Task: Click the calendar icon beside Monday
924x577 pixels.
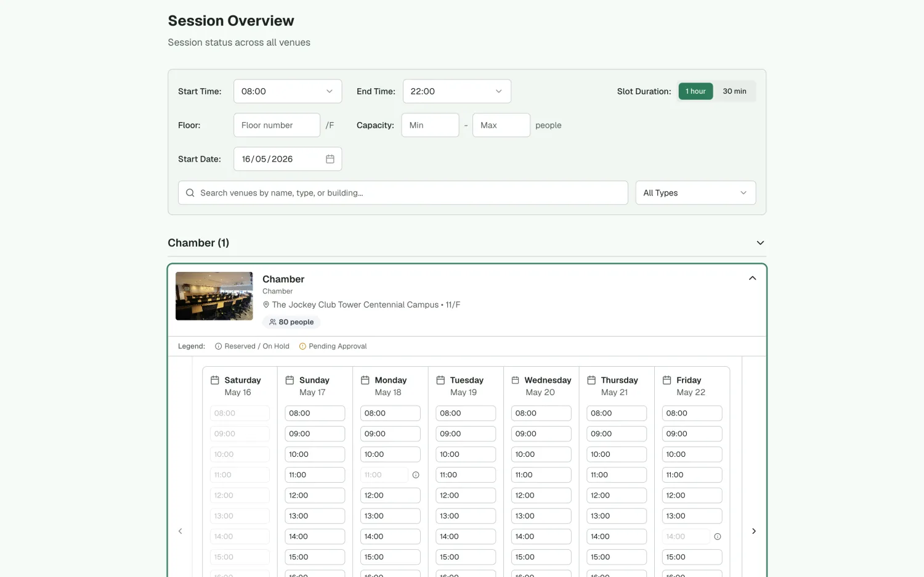Action: [x=365, y=380]
